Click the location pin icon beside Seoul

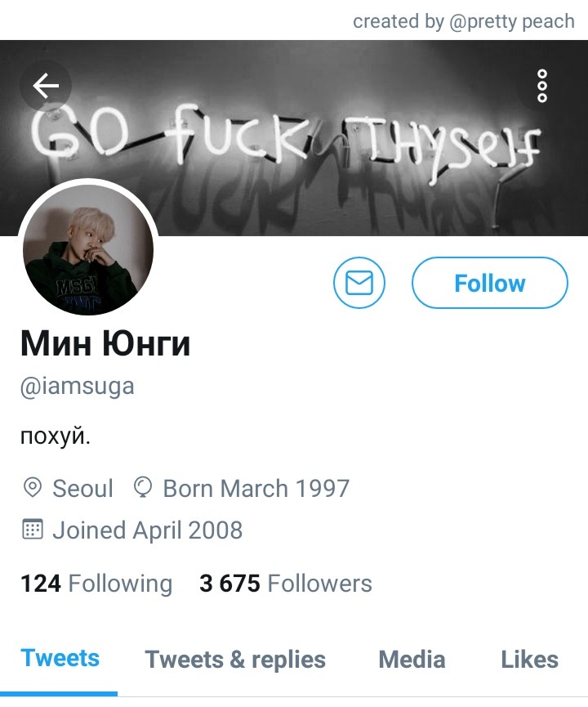[x=33, y=488]
